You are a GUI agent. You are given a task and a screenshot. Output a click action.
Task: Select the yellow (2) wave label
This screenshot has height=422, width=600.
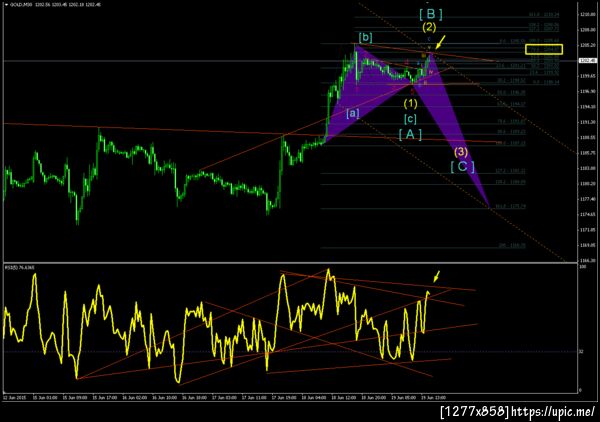[429, 27]
